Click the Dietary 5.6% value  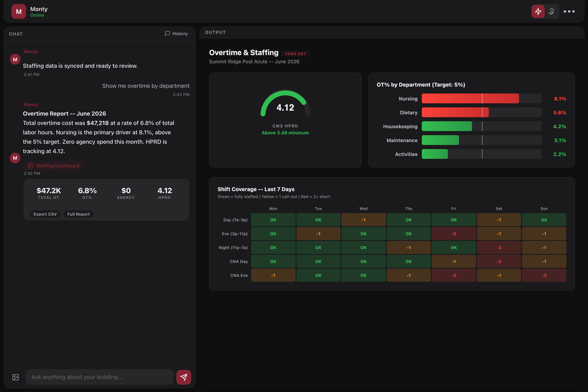(560, 112)
